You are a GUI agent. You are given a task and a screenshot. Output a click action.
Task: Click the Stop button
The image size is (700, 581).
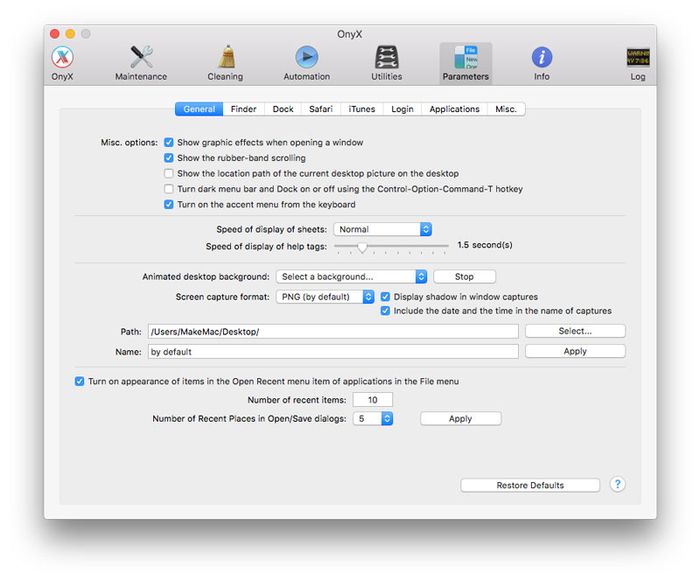click(x=464, y=277)
